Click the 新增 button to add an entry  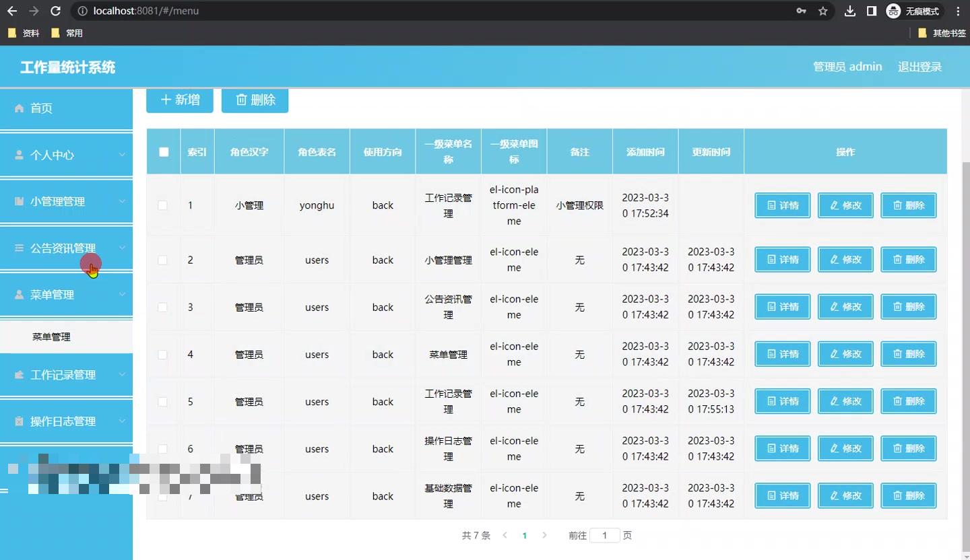[179, 100]
